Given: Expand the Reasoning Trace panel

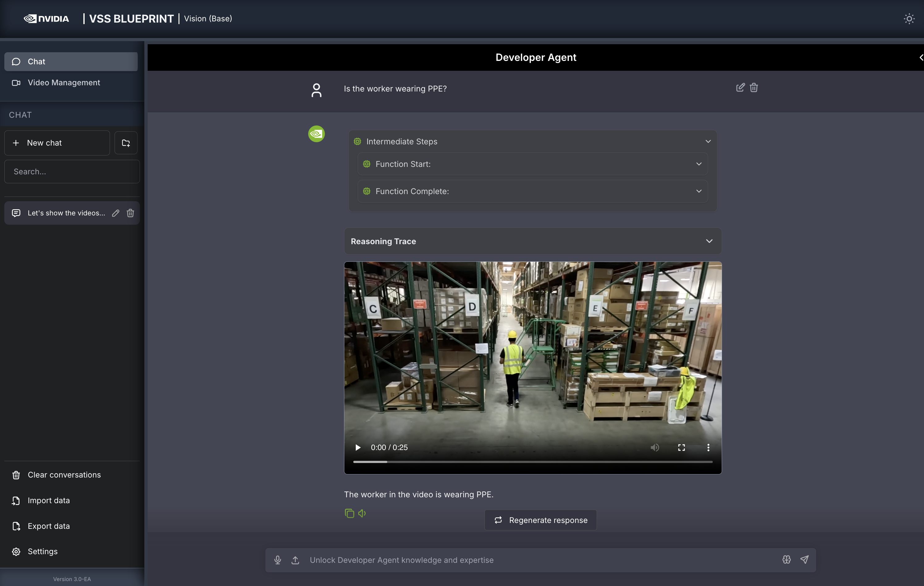Looking at the screenshot, I should [x=709, y=241].
